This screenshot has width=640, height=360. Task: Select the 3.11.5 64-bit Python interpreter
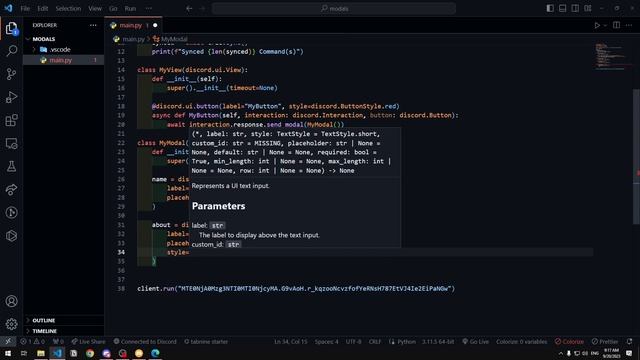click(438, 342)
